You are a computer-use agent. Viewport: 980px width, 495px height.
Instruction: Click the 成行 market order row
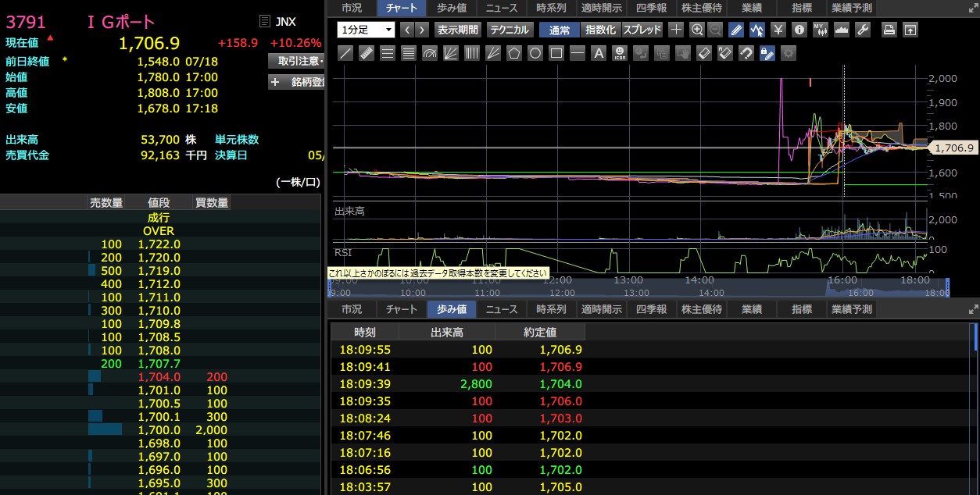point(160,218)
